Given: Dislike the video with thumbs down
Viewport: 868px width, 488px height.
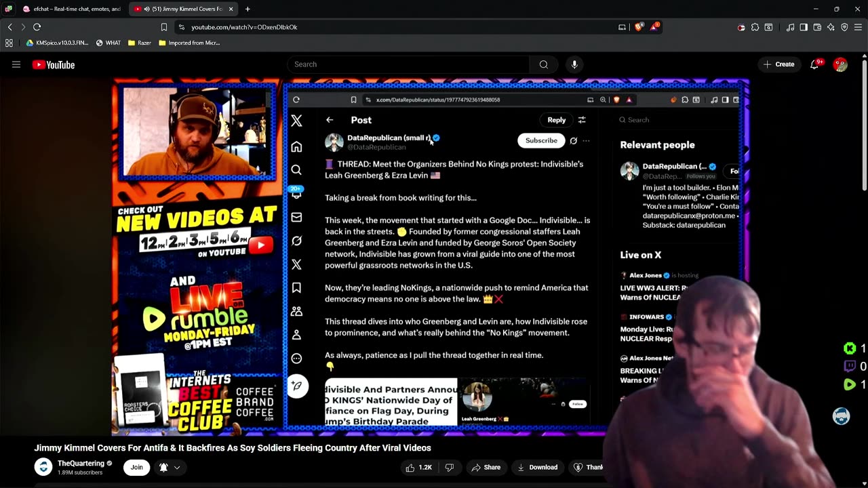Looking at the screenshot, I should 449,467.
